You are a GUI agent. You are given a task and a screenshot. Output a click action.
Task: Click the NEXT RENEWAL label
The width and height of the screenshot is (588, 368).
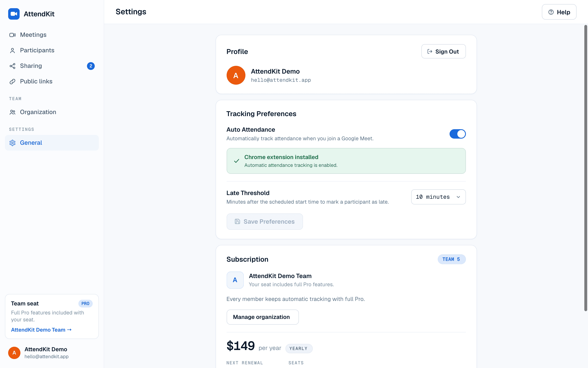244,363
